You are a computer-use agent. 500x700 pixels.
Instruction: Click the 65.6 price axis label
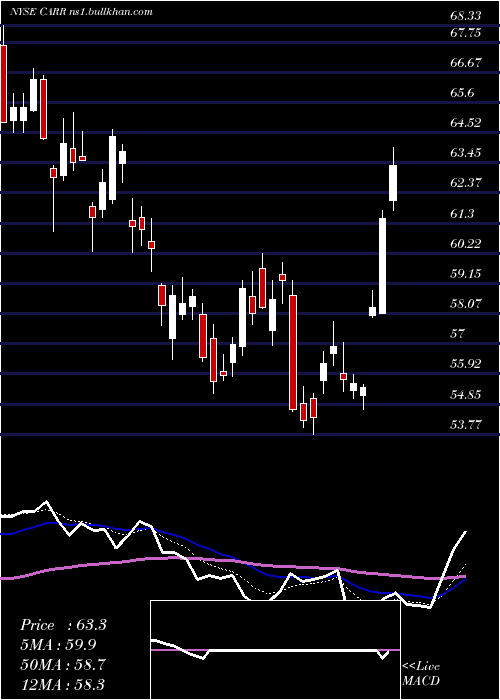coord(462,93)
